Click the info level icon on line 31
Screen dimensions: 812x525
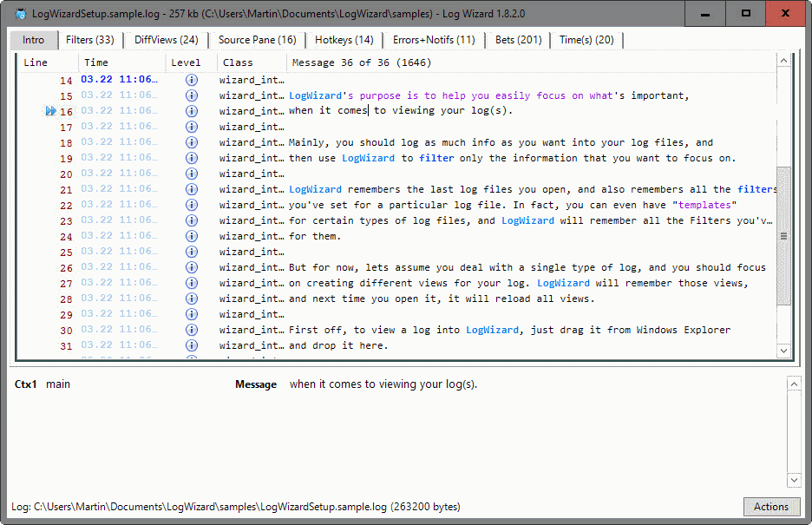[x=192, y=345]
